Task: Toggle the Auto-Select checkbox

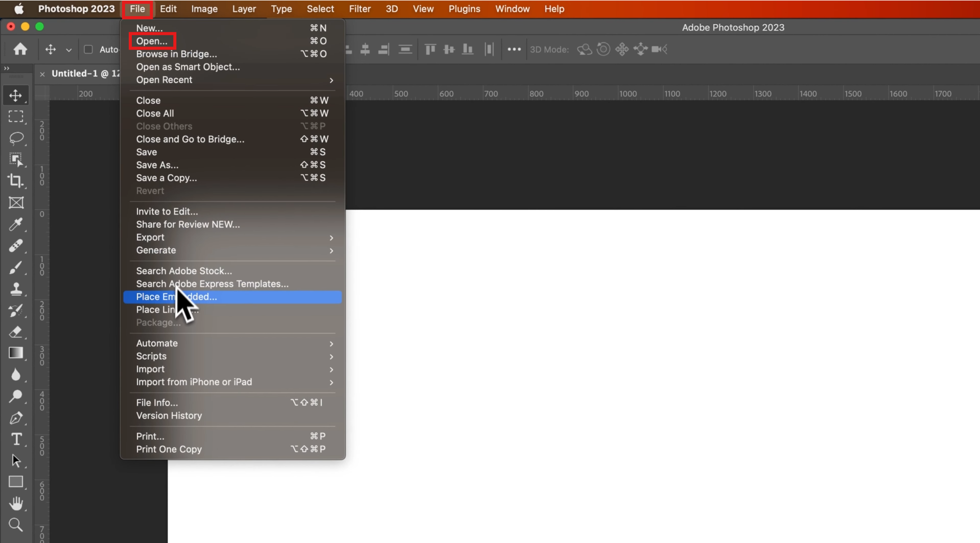Action: (x=88, y=50)
